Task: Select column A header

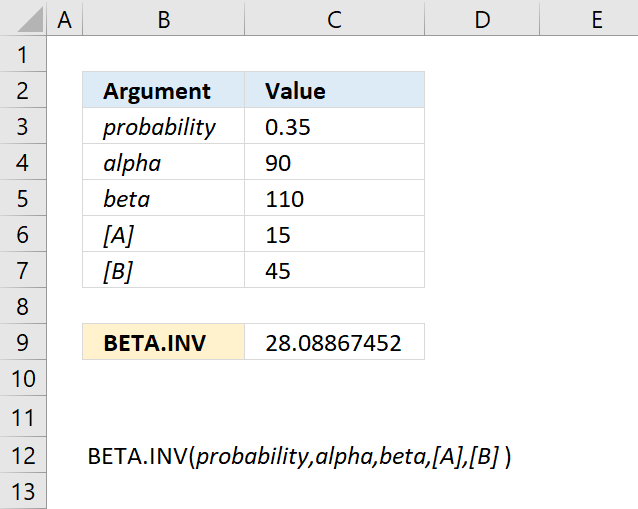Action: (x=65, y=18)
